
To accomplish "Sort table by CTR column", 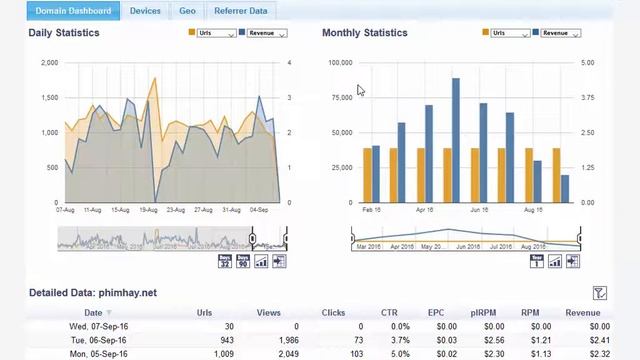I will (x=389, y=313).
